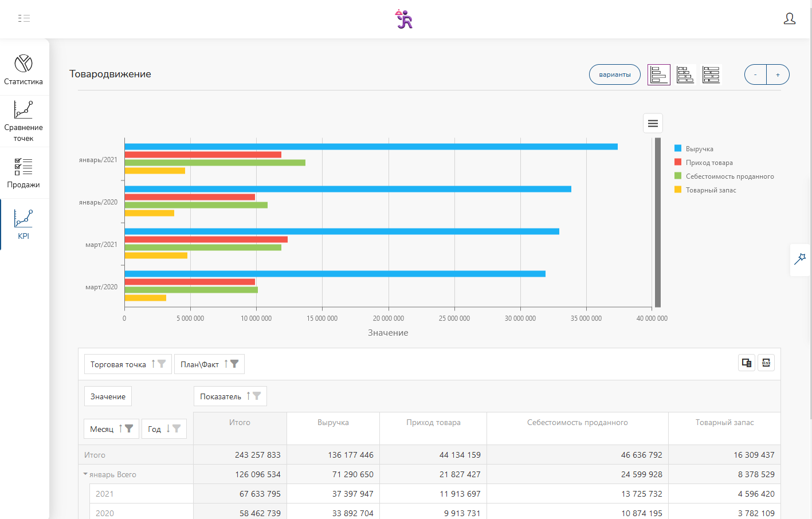This screenshot has height=519, width=812.
Task: Click the март/2021 axis label
Action: (x=101, y=245)
